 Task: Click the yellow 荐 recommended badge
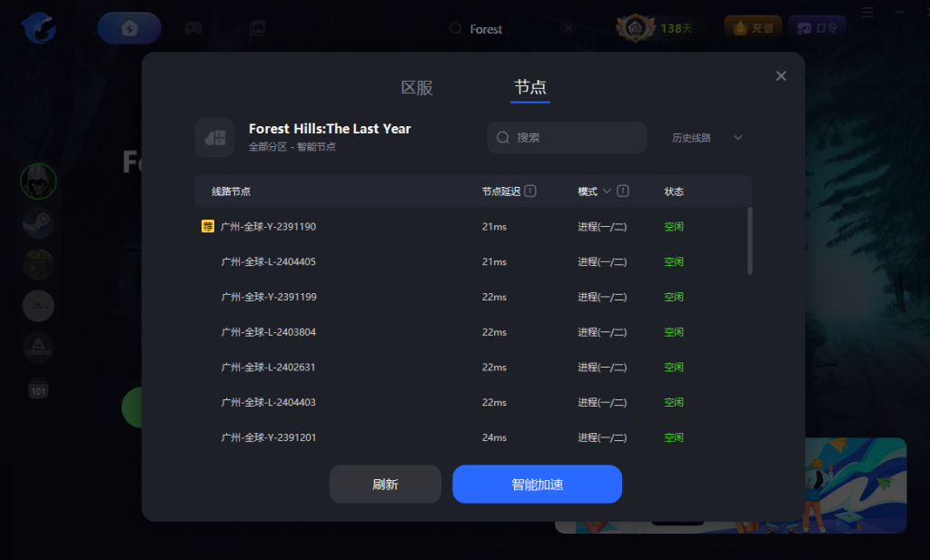208,226
